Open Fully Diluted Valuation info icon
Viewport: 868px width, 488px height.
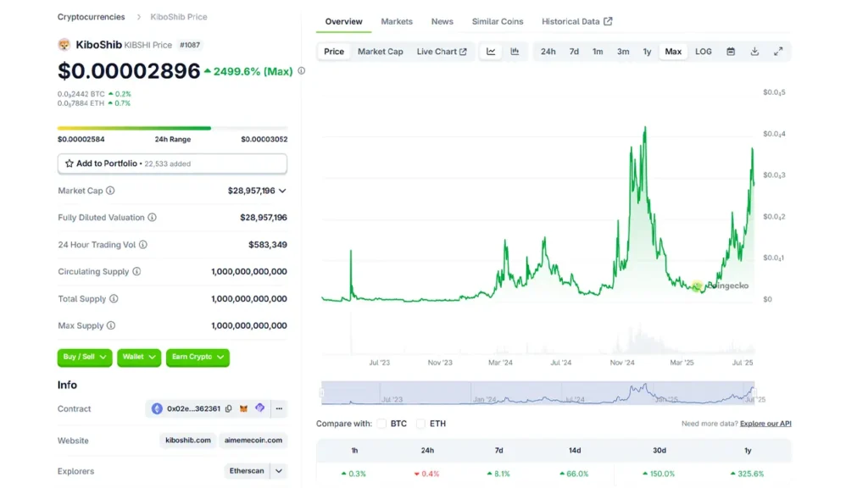click(x=153, y=218)
